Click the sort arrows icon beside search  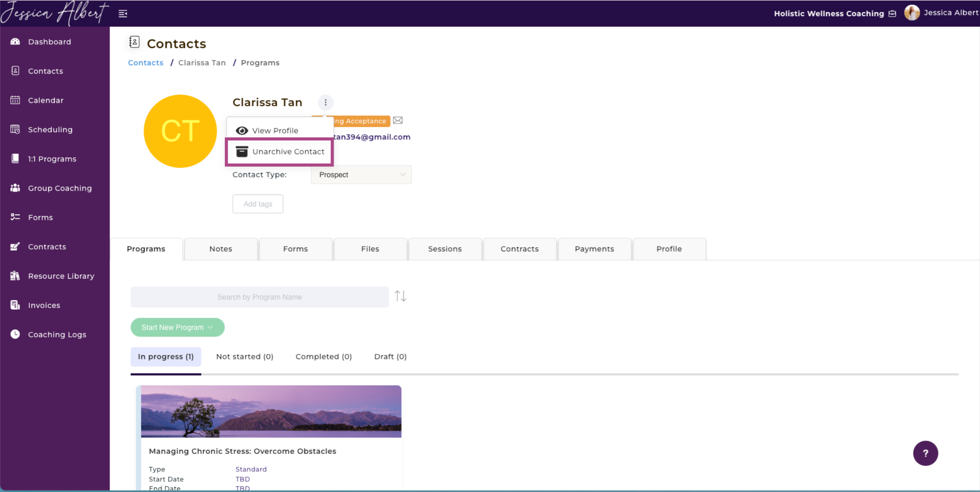pos(400,296)
